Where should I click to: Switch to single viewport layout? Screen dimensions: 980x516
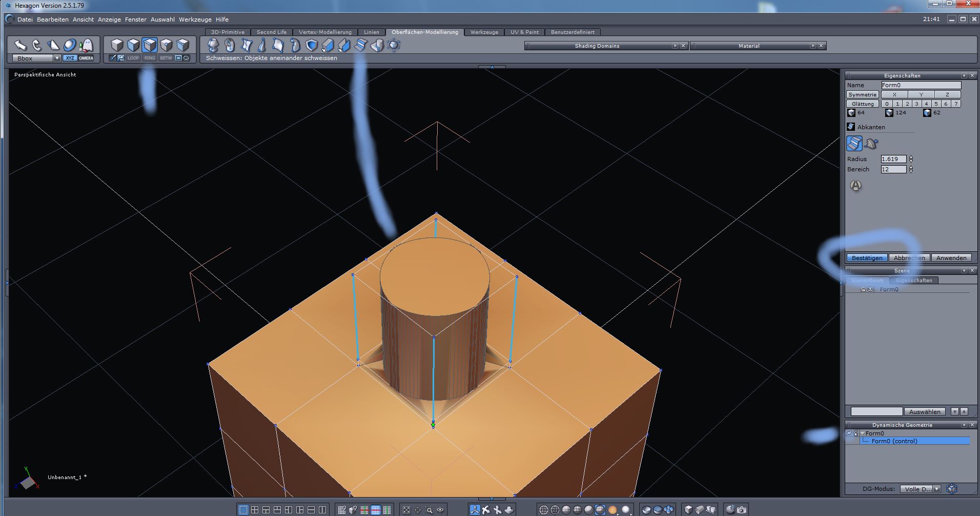tap(243, 510)
